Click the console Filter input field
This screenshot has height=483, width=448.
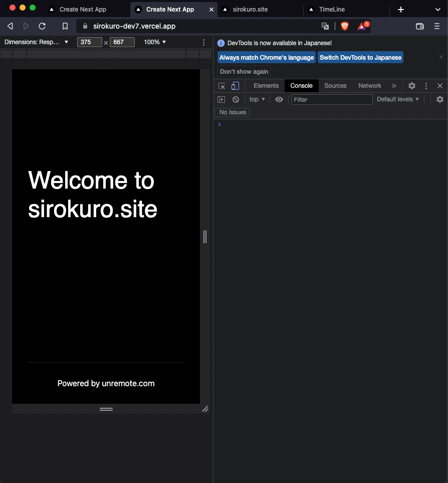[x=332, y=99]
